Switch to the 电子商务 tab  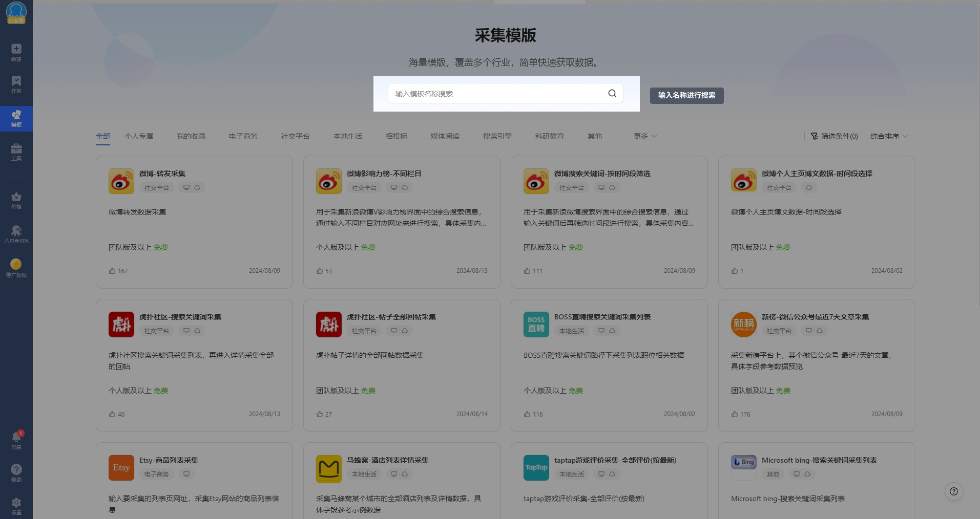click(x=243, y=136)
